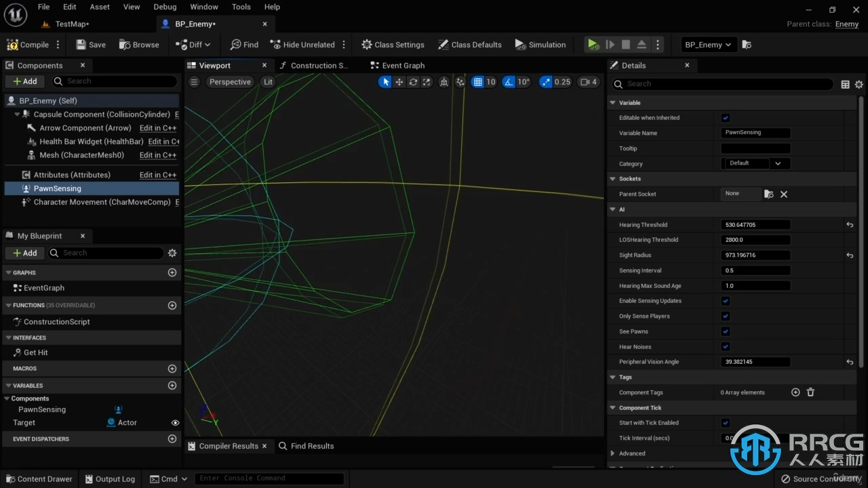Open the viewport options hamburger menu
The image size is (868, 488).
(x=194, y=82)
